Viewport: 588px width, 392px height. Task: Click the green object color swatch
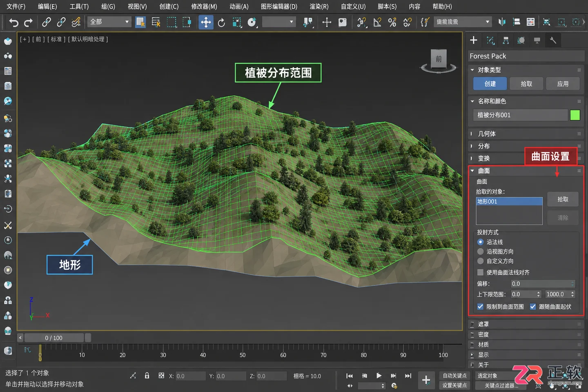pyautogui.click(x=575, y=115)
